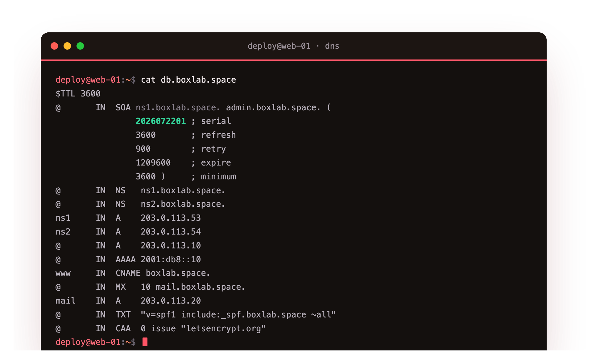Screen dimensions: 600x364
Task: Click the CNAME target 'boxlab.space.'
Action: (178, 273)
